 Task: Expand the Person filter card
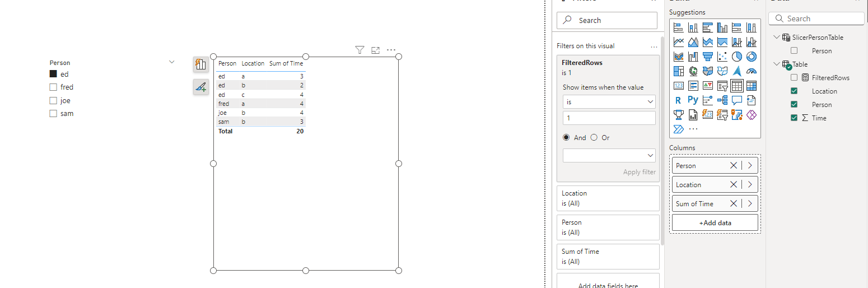click(608, 227)
